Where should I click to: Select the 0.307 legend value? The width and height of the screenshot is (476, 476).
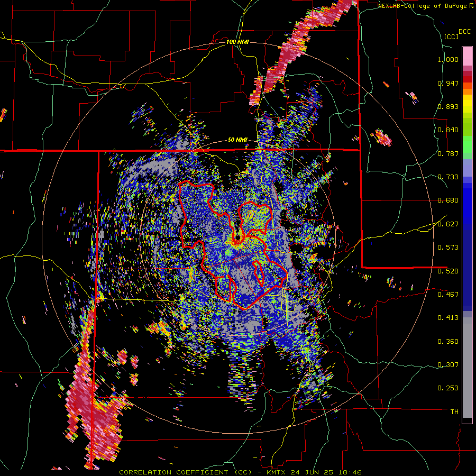pos(448,365)
